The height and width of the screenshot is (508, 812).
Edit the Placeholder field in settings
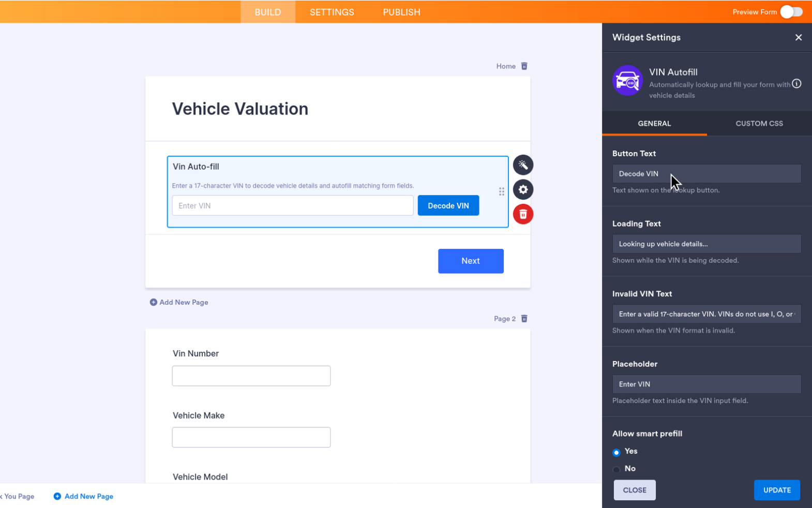706,384
